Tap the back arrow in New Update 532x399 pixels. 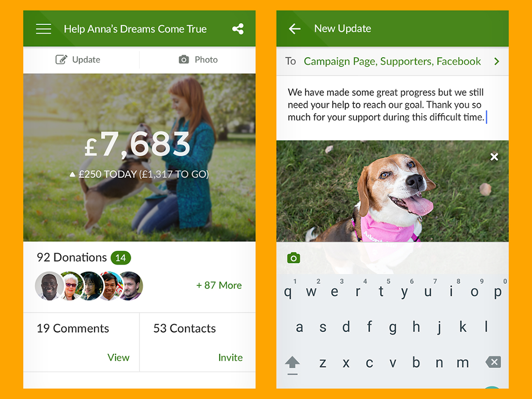(294, 29)
